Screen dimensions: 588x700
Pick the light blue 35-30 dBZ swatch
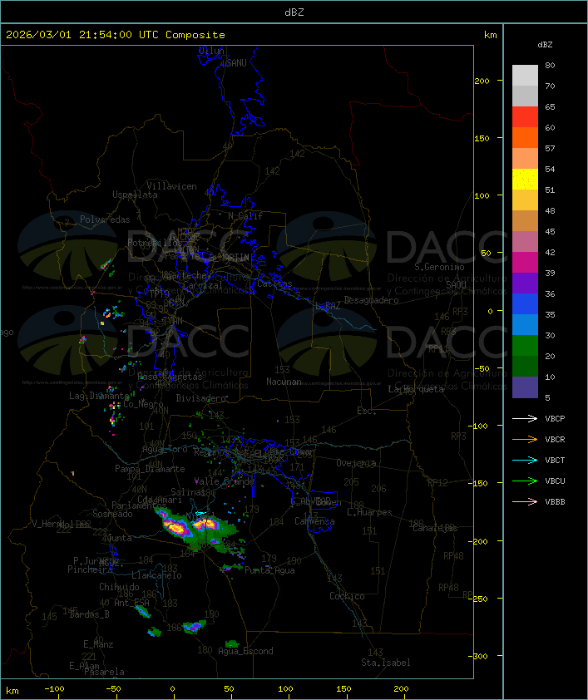pos(525,324)
